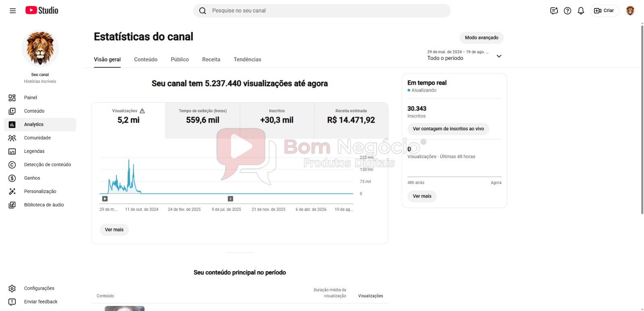Click the search magnifier icon
This screenshot has height=311, width=644.
point(202,11)
